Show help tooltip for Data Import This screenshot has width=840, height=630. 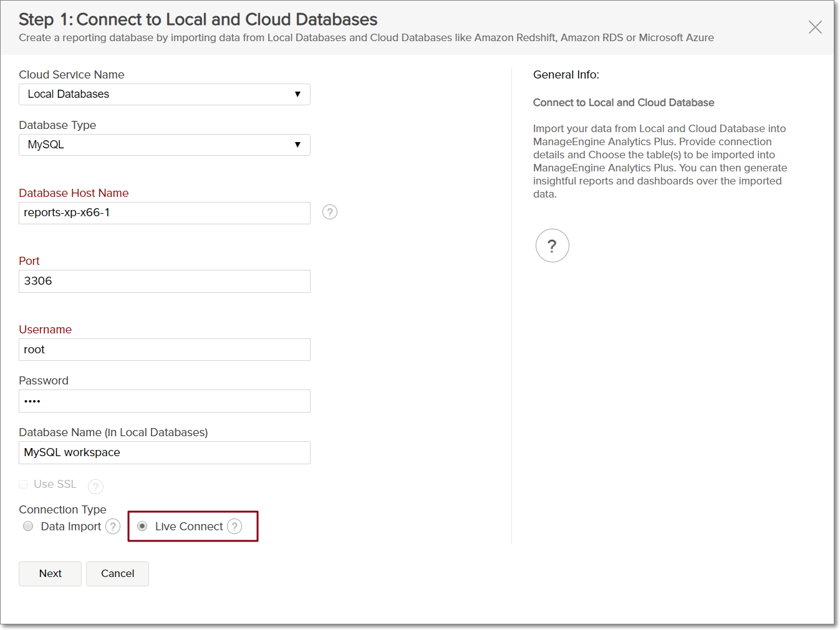click(x=113, y=527)
